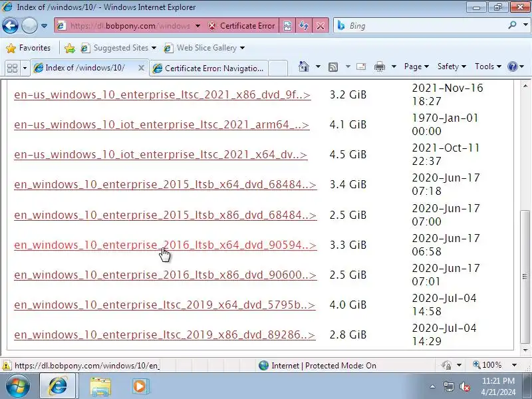Click the search magnifier icon

point(512,25)
